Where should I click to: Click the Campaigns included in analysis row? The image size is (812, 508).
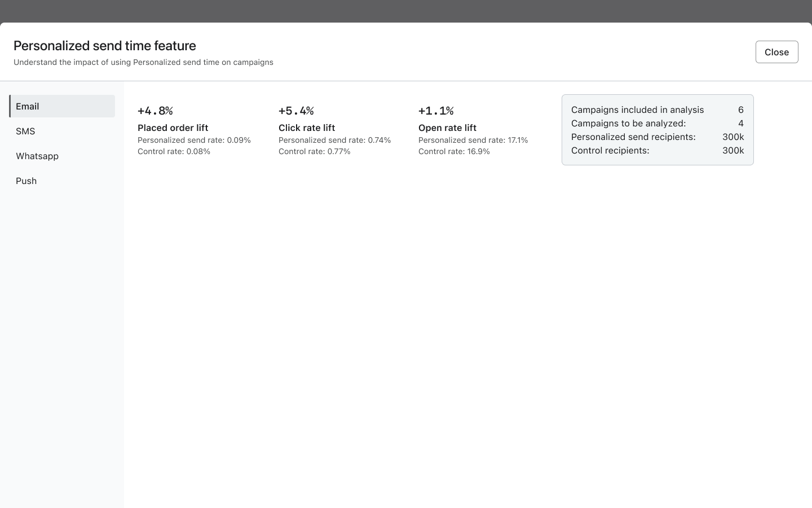(657, 110)
